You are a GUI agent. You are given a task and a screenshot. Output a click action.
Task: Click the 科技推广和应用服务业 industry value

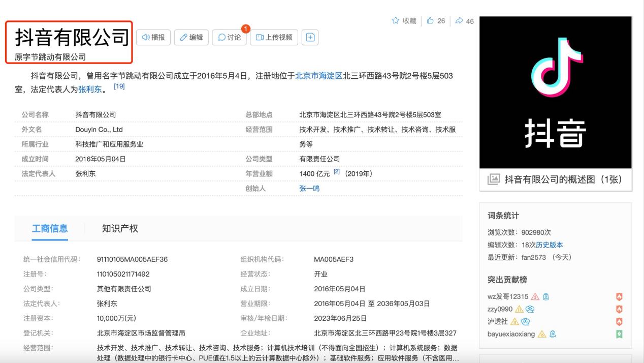click(x=109, y=144)
